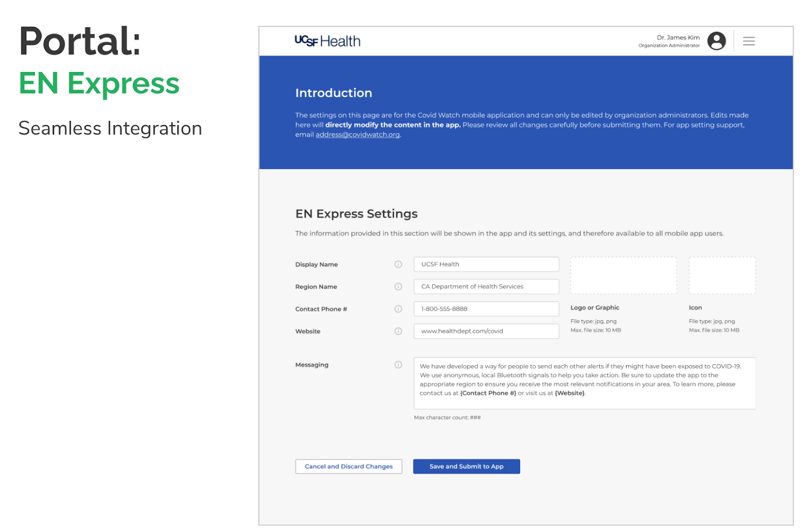Click the Logo or Graphic label
Screen dimensions: 811x532
point(595,308)
